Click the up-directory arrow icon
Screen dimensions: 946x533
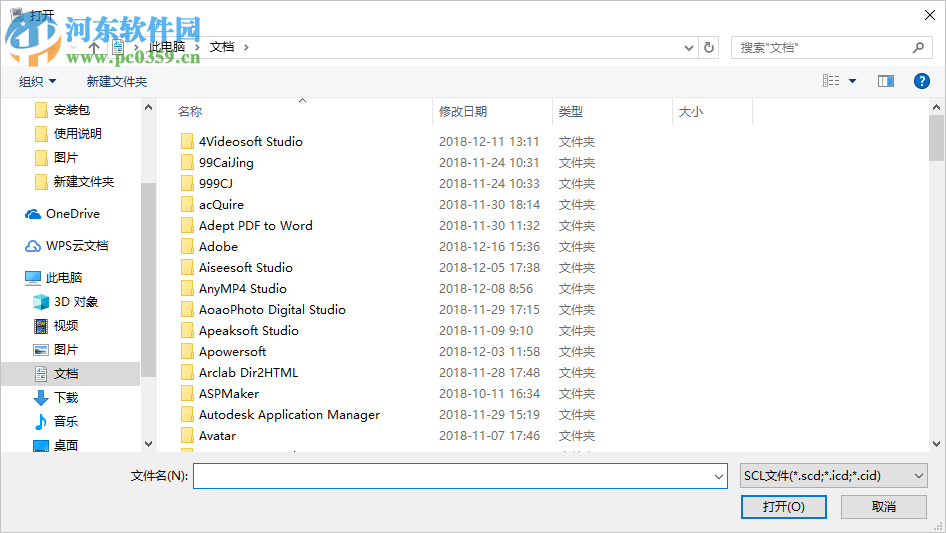[94, 47]
